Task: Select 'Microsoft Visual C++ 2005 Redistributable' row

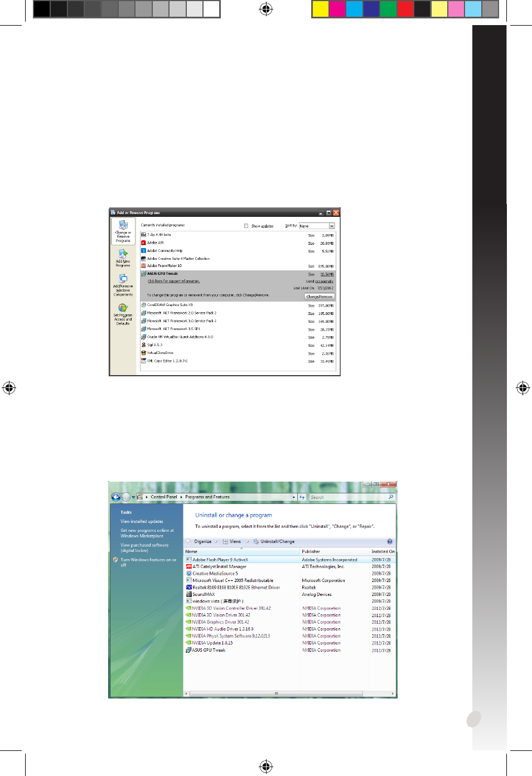Action: [x=289, y=580]
